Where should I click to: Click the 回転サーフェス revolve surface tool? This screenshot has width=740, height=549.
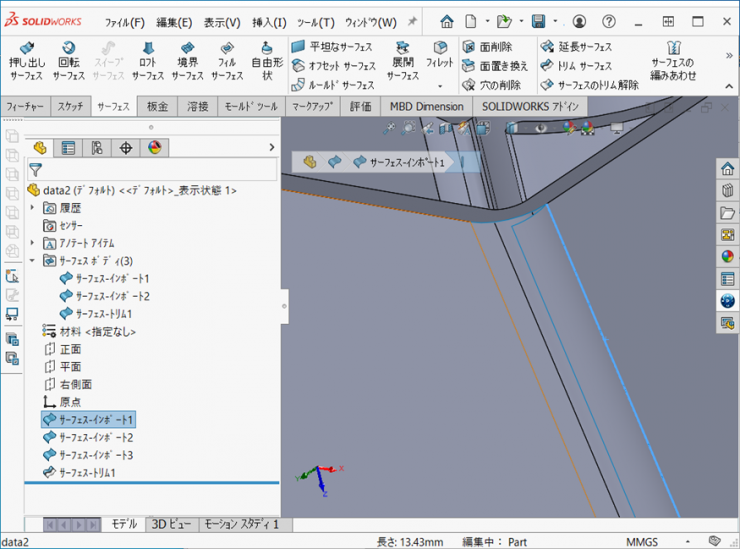point(68,61)
